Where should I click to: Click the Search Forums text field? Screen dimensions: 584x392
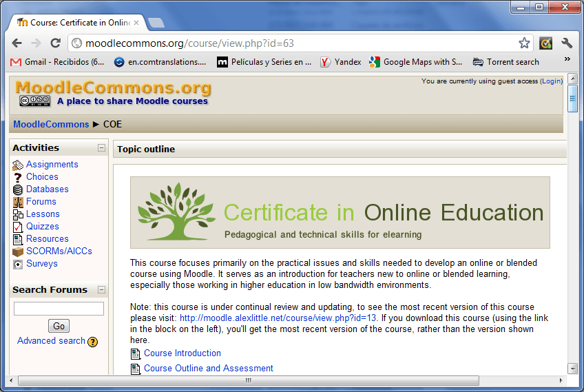[59, 309]
